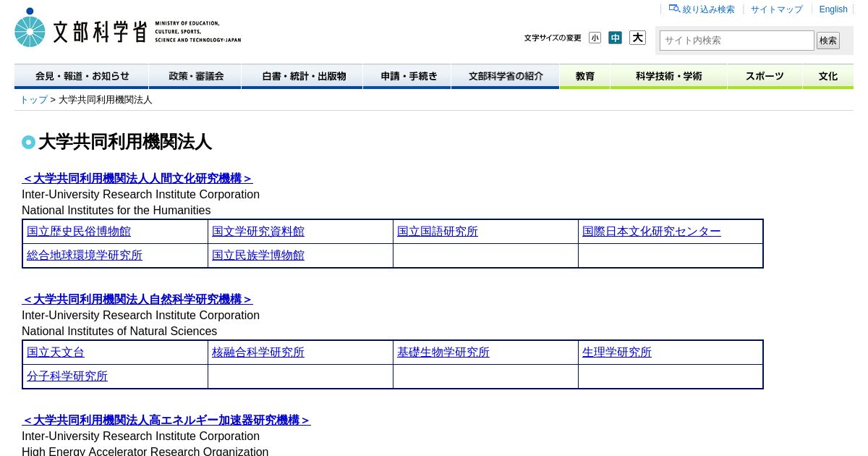Image resolution: width=868 pixels, height=456 pixels.
Task: Open 人間文化研究機構 heading link
Action: 137,178
